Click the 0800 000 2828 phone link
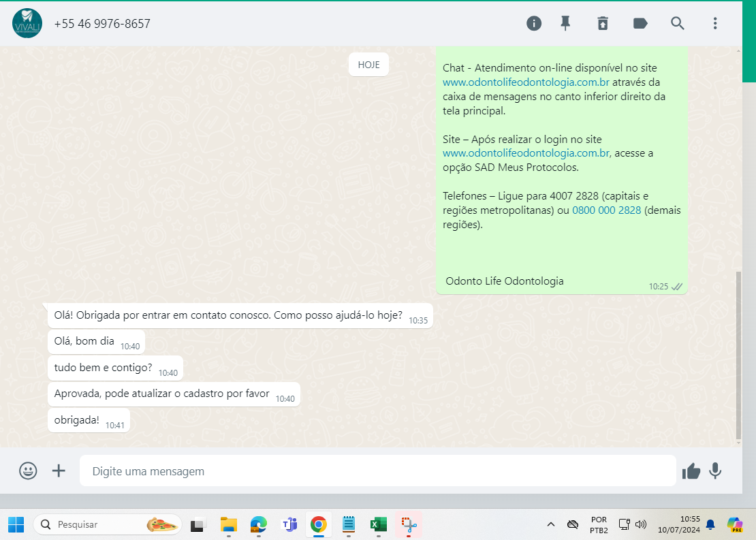The height and width of the screenshot is (540, 756). click(607, 210)
